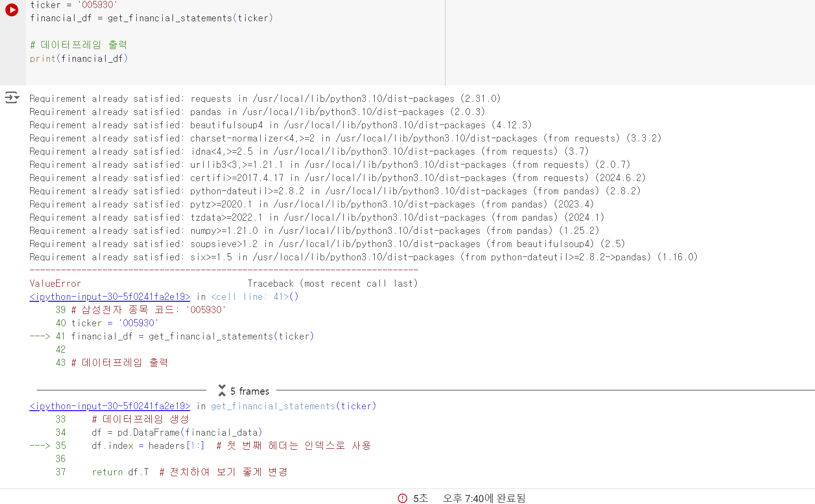Image resolution: width=815 pixels, height=504 pixels.
Task: Click the requests requirement output line
Action: (x=265, y=99)
